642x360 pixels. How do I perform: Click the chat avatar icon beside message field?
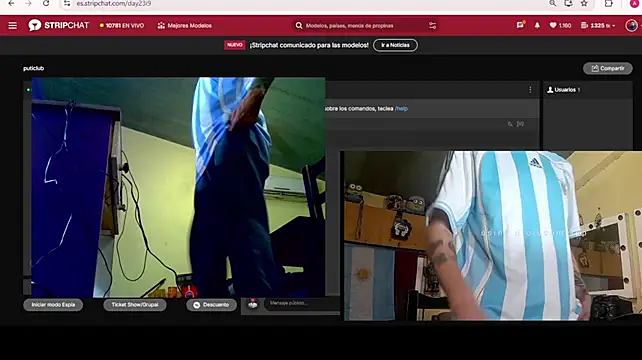coord(253,304)
